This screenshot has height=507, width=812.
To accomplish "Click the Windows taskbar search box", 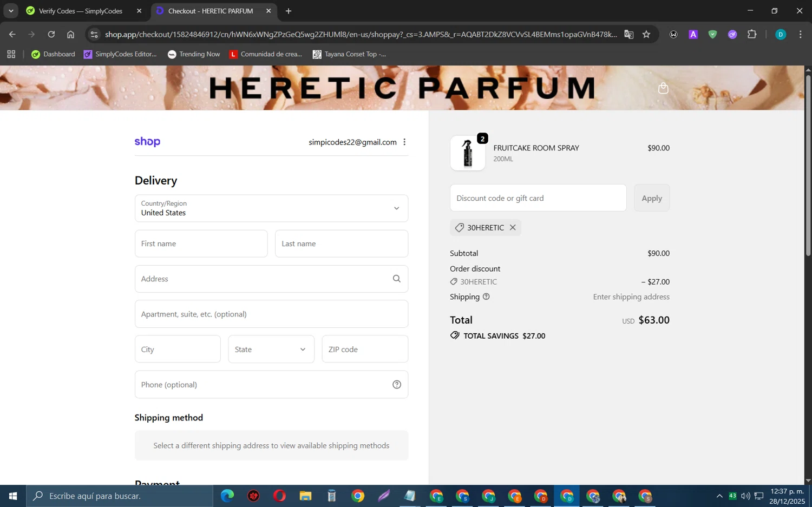I will (x=120, y=496).
